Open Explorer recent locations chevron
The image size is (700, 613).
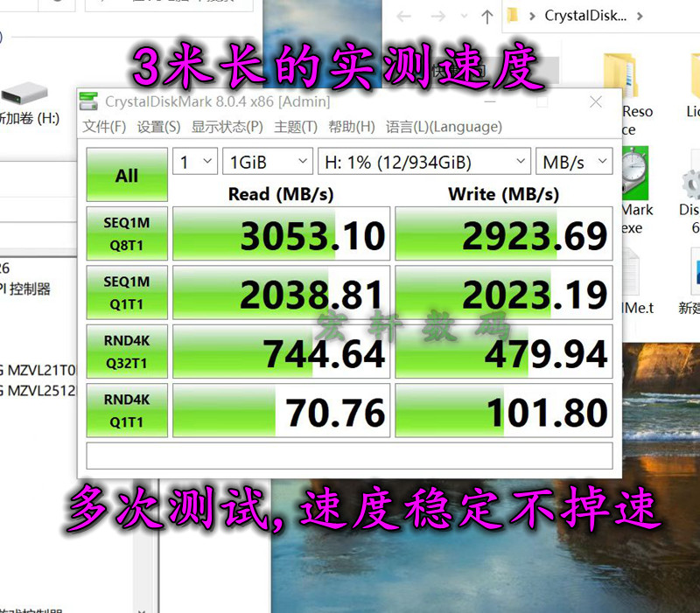coord(465,17)
